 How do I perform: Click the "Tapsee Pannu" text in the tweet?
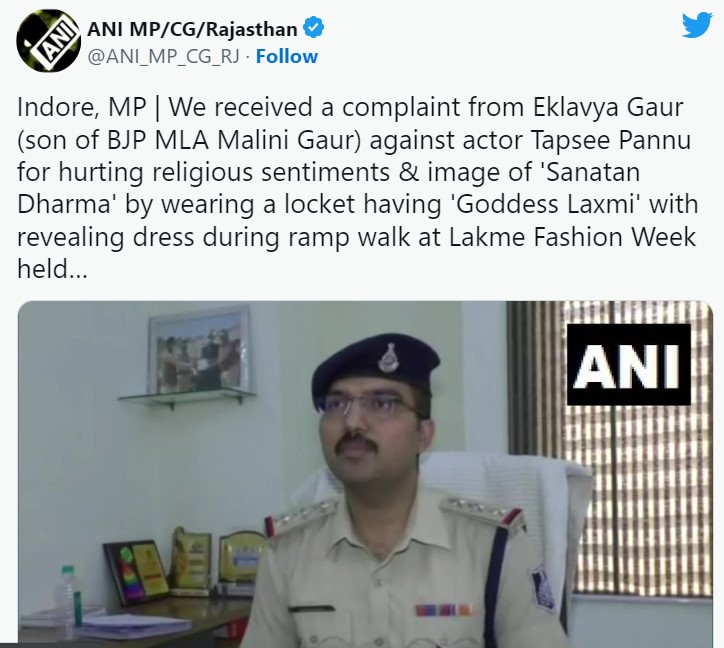[x=610, y=140]
